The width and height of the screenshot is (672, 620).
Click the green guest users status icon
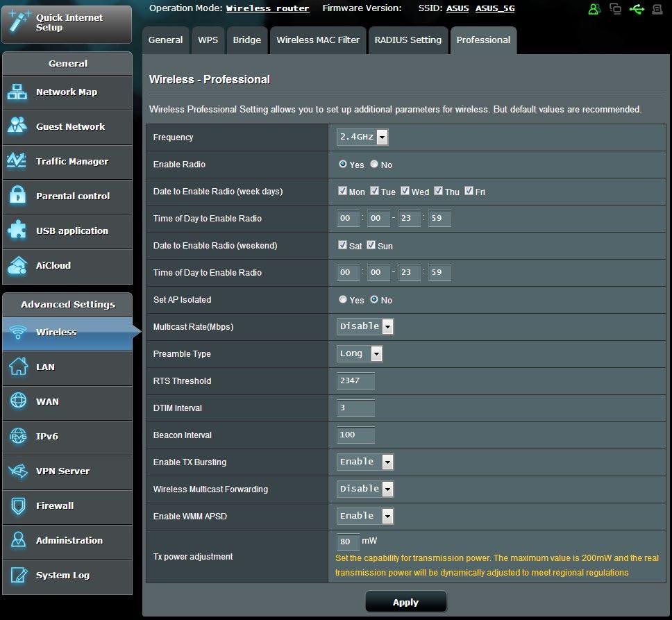click(594, 9)
